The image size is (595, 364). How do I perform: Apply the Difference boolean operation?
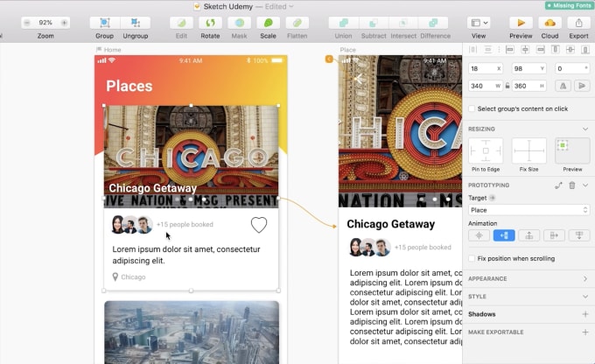(x=433, y=23)
